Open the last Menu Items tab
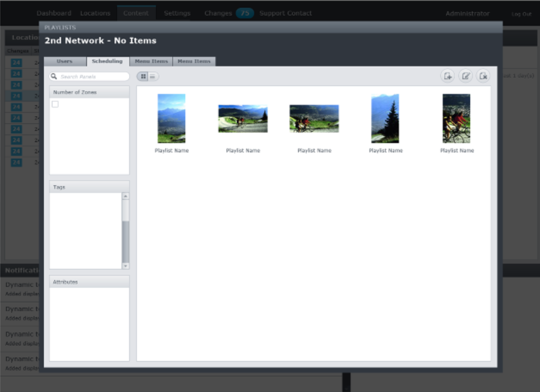The width and height of the screenshot is (540, 392). click(x=194, y=61)
